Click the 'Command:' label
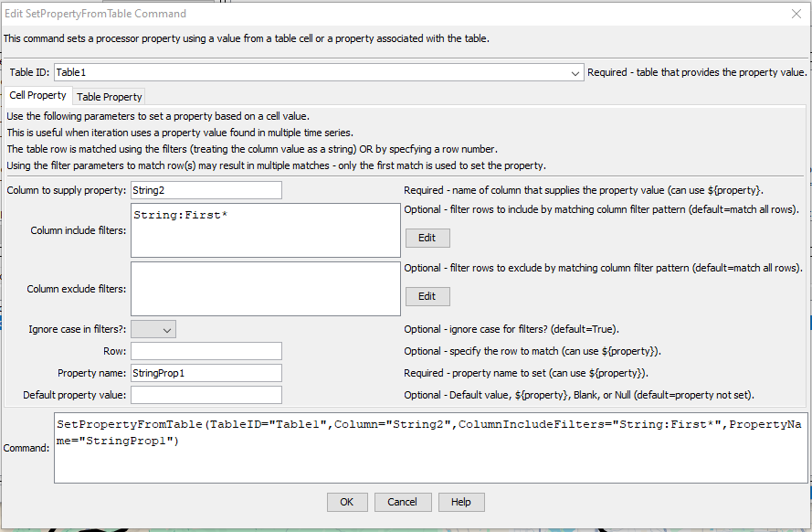 26,448
